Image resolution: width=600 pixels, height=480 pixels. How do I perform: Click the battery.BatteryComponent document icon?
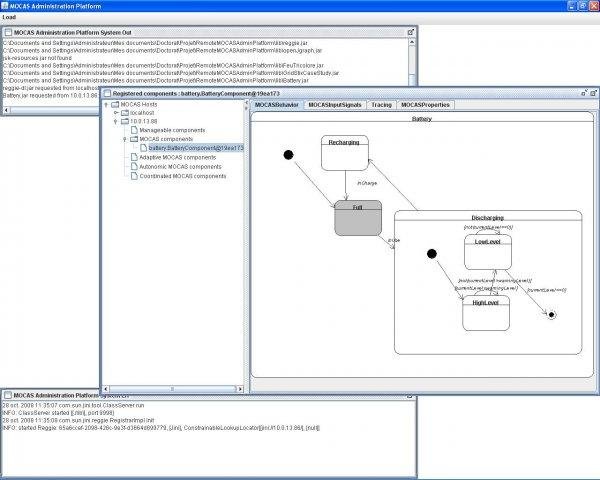(143, 148)
